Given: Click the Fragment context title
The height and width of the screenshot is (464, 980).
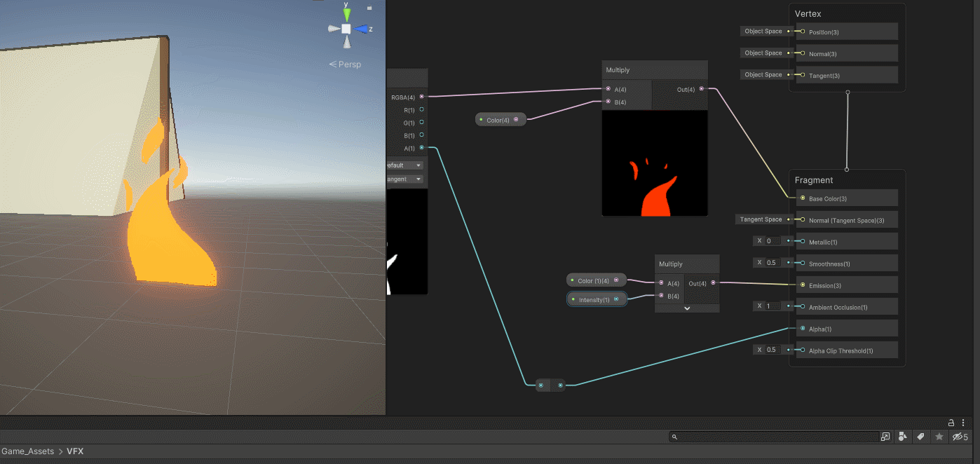Looking at the screenshot, I should [814, 180].
